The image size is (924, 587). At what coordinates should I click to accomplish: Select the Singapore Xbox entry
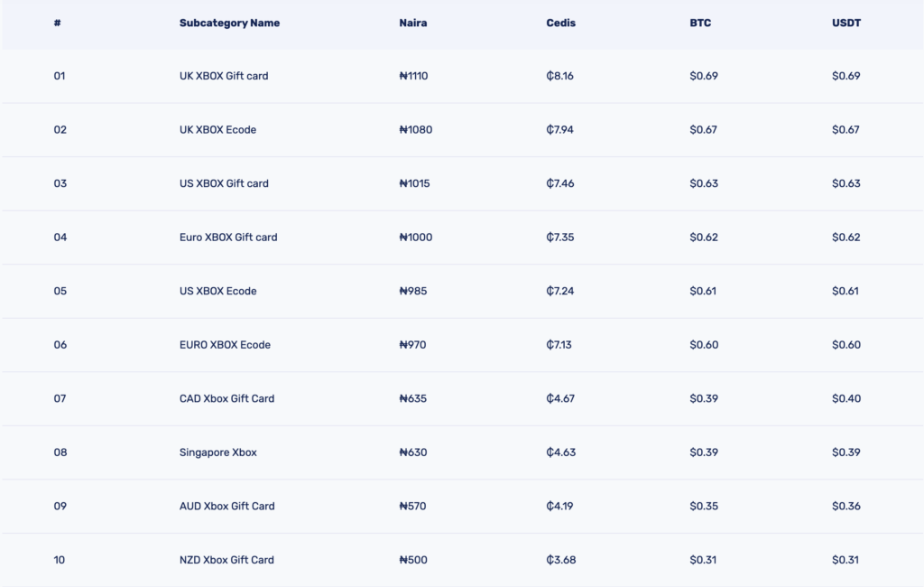click(218, 452)
